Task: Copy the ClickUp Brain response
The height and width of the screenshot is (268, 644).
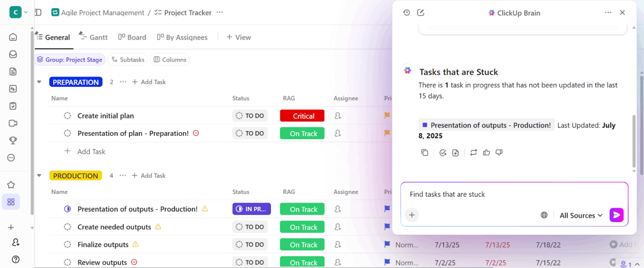Action: tap(425, 152)
